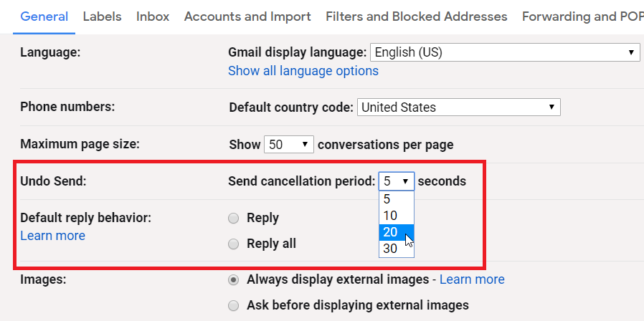Open Forwarding and POP tab

click(x=582, y=16)
